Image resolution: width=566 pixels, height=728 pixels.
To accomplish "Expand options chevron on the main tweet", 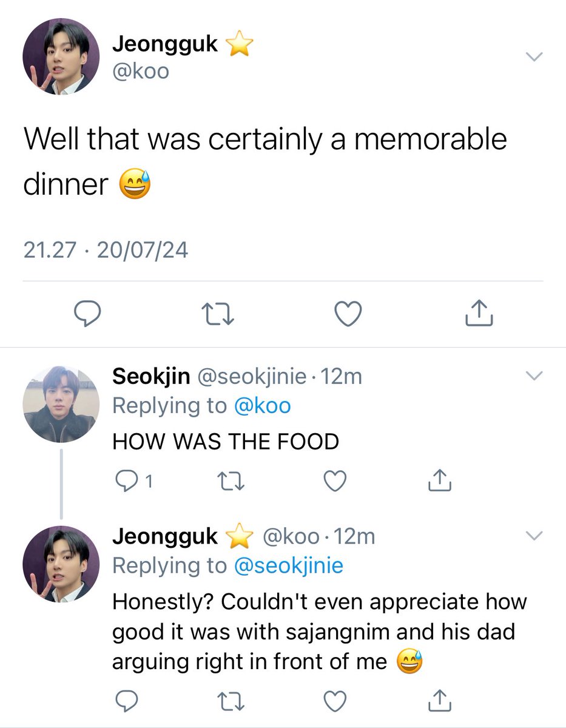I will click(533, 57).
